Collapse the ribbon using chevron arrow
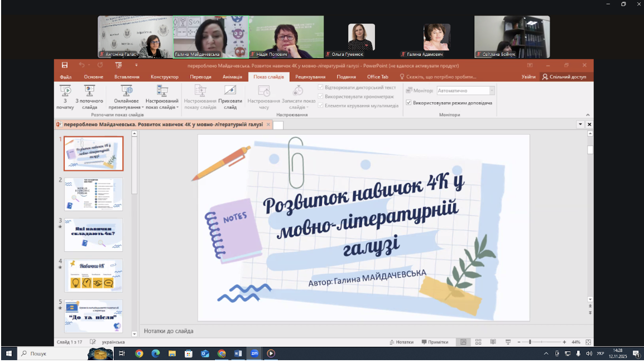The image size is (644, 363). [x=588, y=114]
